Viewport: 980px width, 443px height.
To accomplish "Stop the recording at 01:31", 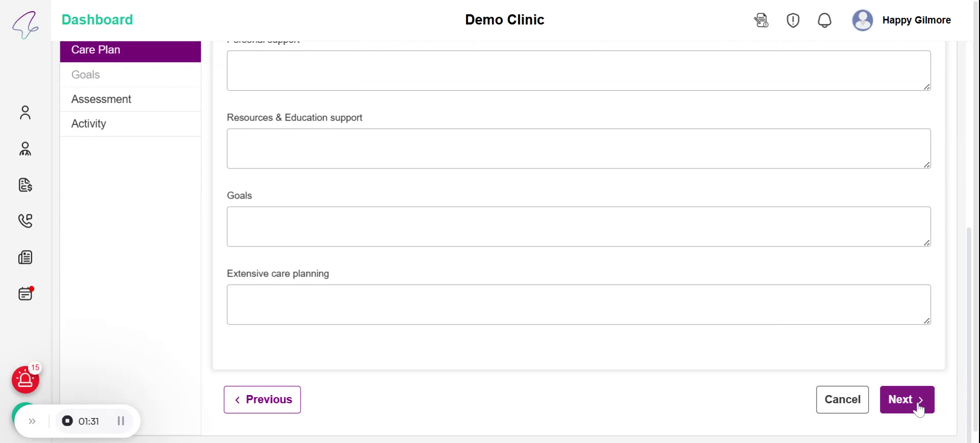I will pos(67,421).
